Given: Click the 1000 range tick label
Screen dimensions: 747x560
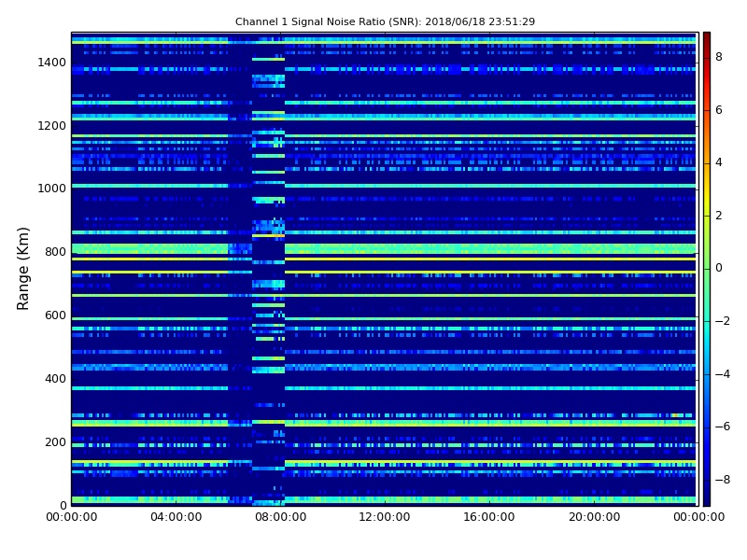Looking at the screenshot, I should coord(52,189).
